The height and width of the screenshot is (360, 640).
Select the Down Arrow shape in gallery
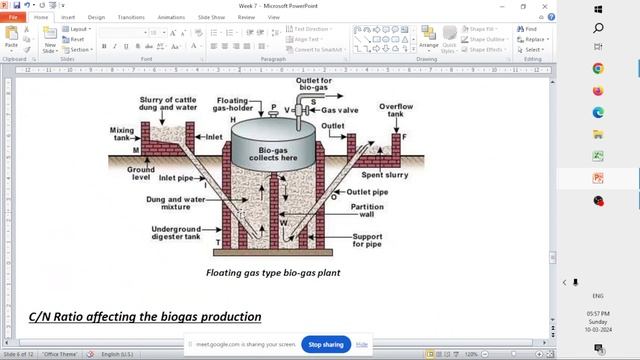[x=386, y=49]
